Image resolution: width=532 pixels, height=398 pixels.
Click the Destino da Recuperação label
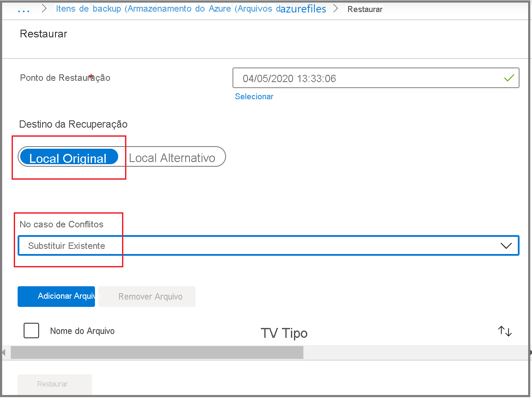(x=73, y=124)
